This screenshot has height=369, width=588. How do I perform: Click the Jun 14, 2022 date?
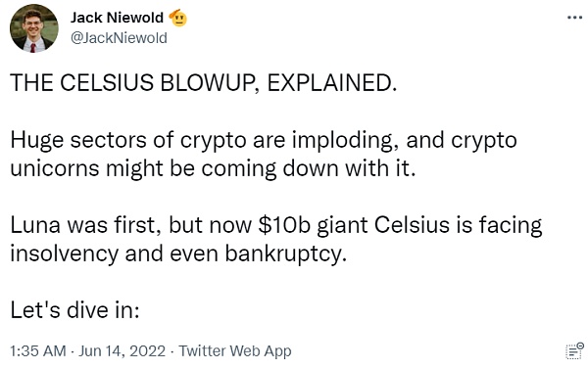point(122,351)
